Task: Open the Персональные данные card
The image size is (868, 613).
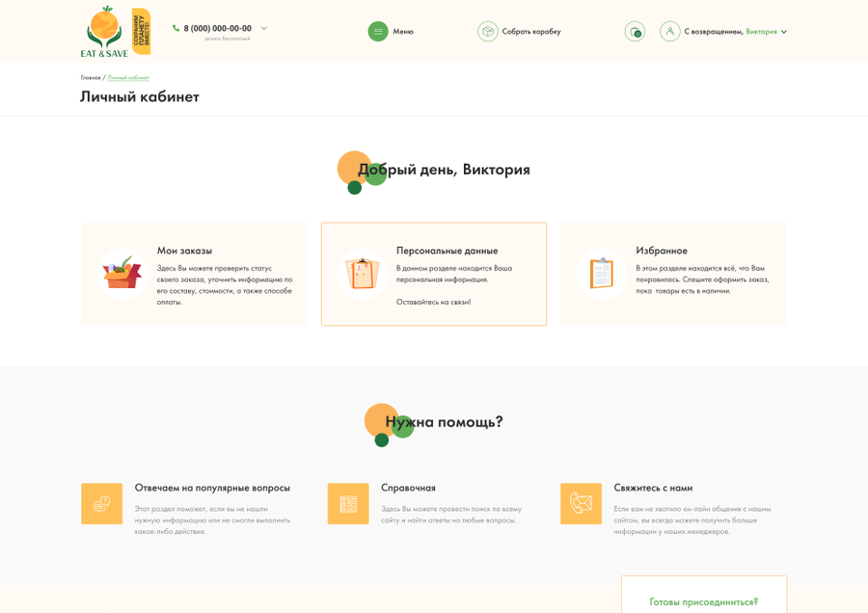Action: (x=434, y=274)
